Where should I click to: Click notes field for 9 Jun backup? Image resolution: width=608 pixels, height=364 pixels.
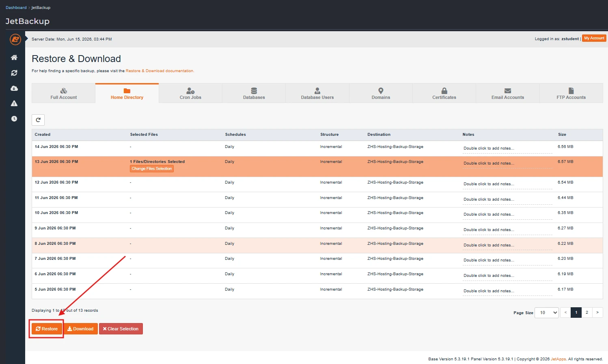[507, 230]
